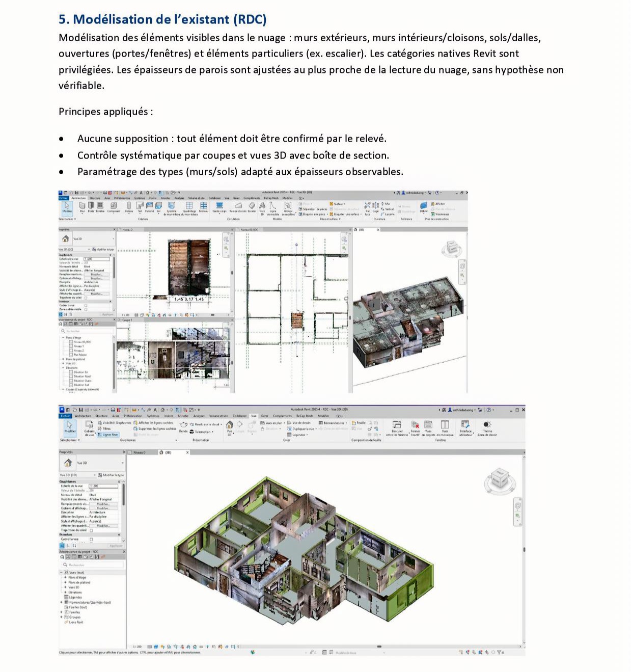The height and width of the screenshot is (672, 632).
Task: Open the Sélectionner dropdown in lower ribbon
Action: point(69,440)
